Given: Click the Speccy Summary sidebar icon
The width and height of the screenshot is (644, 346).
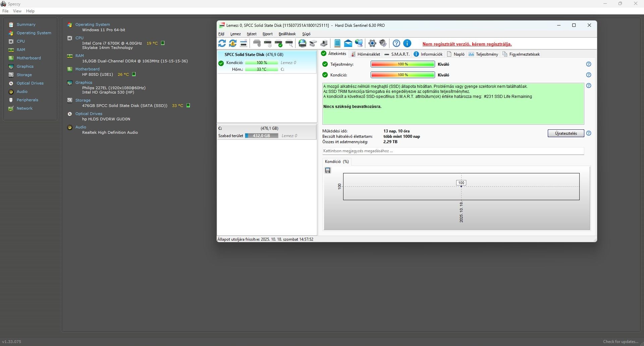Looking at the screenshot, I should click(x=11, y=24).
